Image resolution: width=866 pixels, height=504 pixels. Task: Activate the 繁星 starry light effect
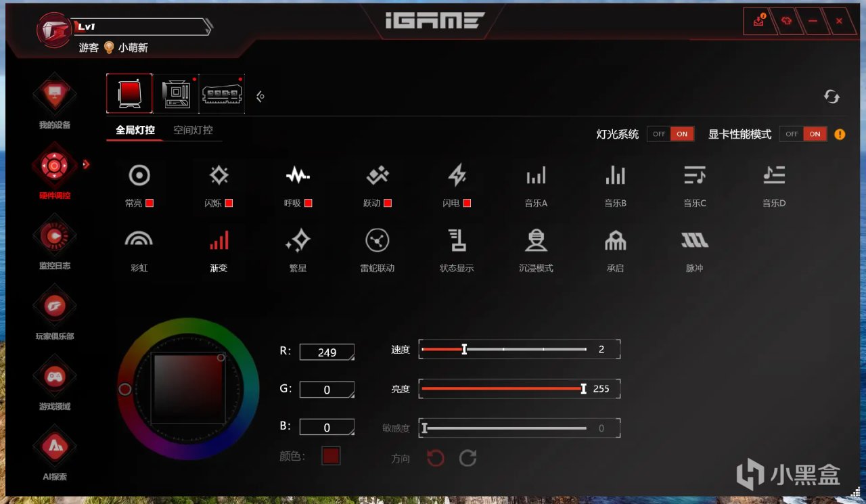pos(298,241)
